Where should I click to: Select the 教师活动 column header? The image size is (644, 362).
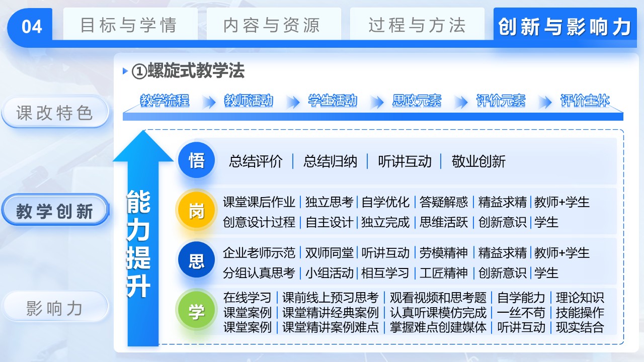249,101
